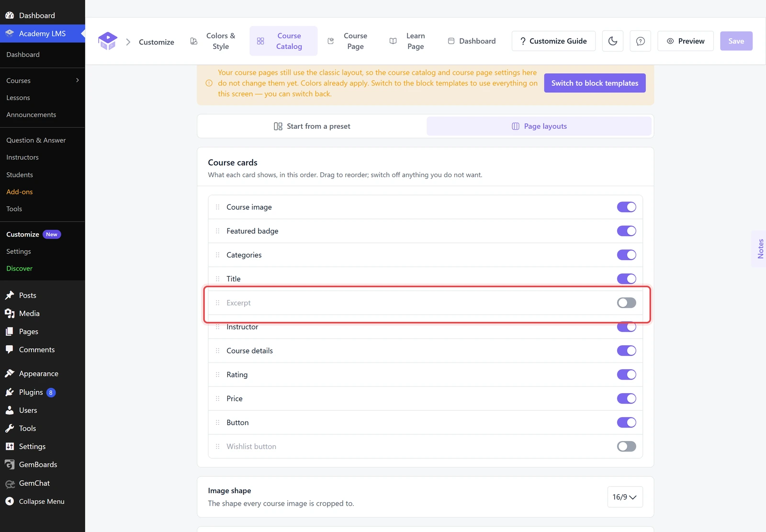Collapse the WordPress admin menu
This screenshot has height=532, width=766.
(x=43, y=501)
